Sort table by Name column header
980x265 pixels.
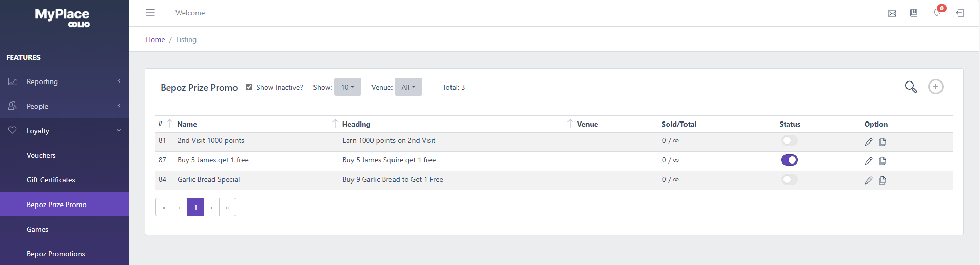[x=187, y=124]
